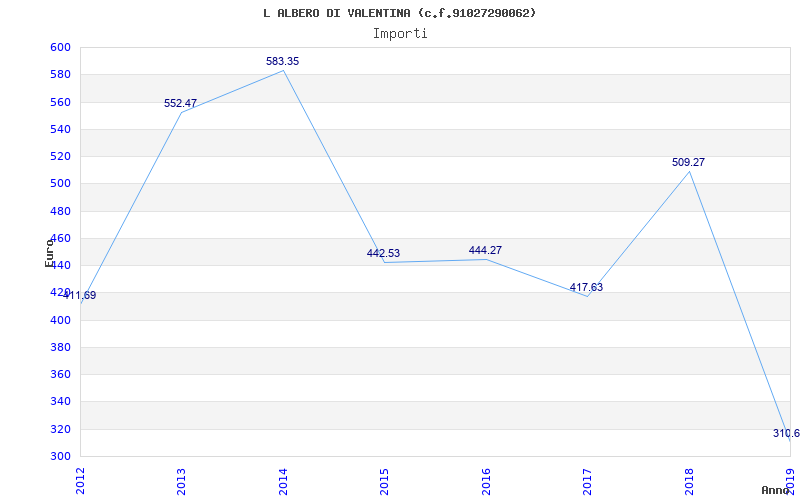Click the 442.53 data label for 2015
This screenshot has width=800, height=500.
point(383,254)
